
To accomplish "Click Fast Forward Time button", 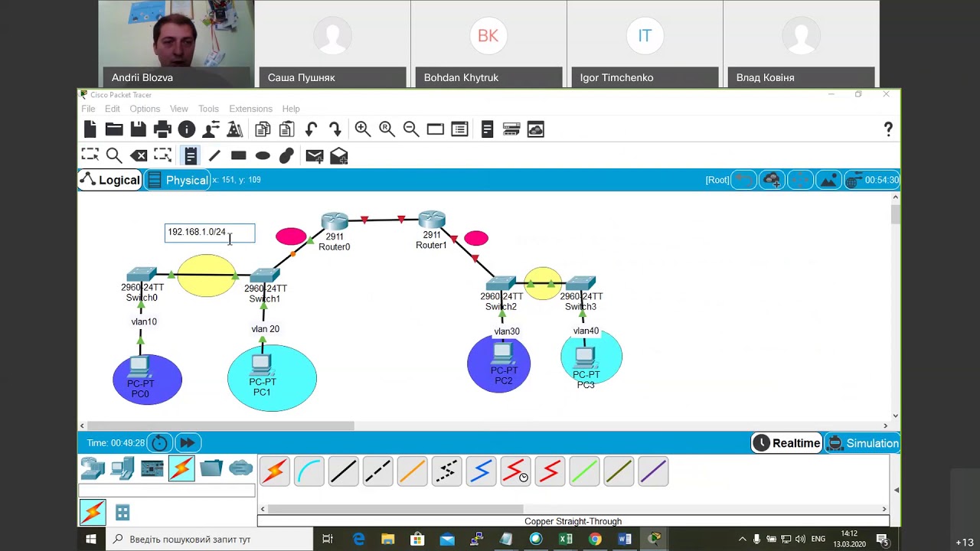I will (x=188, y=442).
